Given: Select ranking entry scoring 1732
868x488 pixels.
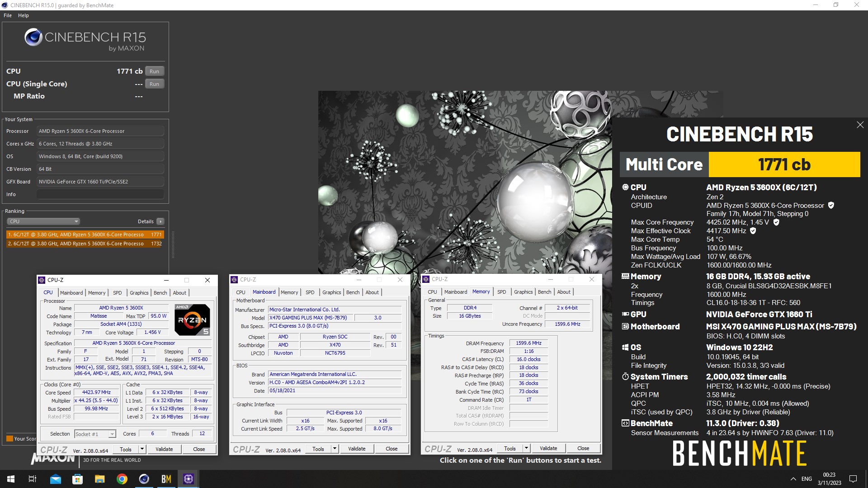Looking at the screenshot, I should click(85, 244).
